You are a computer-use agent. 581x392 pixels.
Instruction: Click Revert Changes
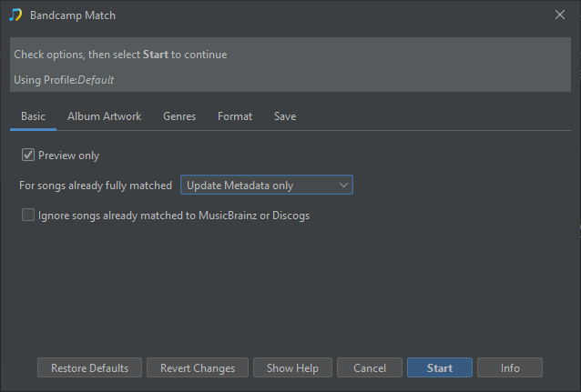pyautogui.click(x=198, y=367)
